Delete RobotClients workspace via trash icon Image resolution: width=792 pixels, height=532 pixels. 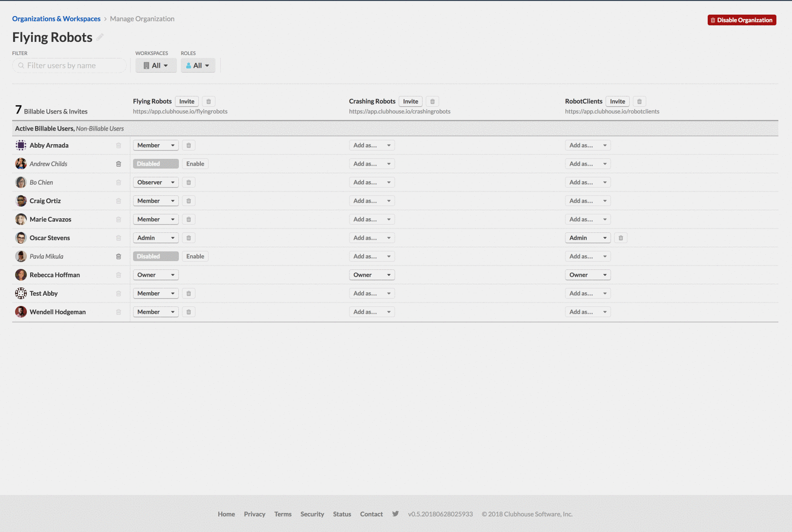tap(639, 101)
